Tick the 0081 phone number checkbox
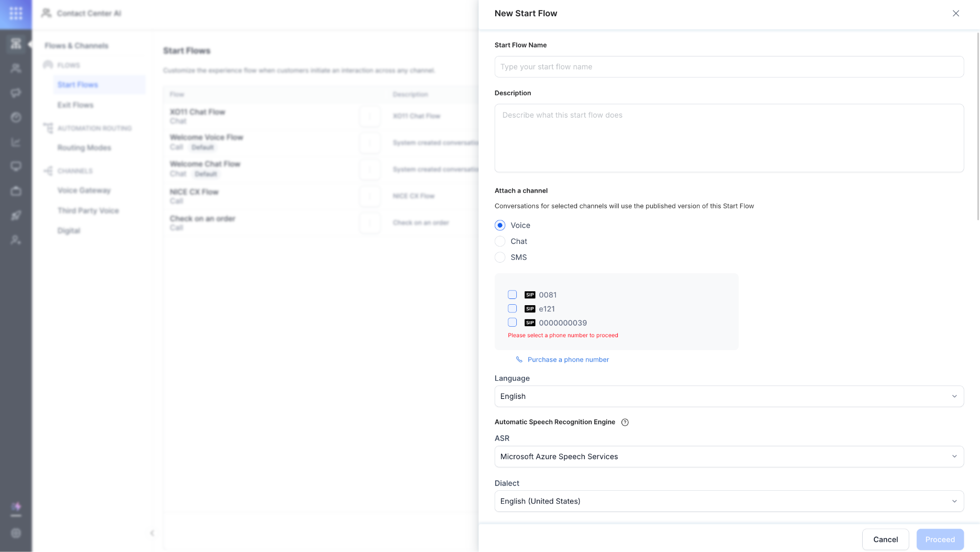This screenshot has width=980, height=552. (x=512, y=295)
